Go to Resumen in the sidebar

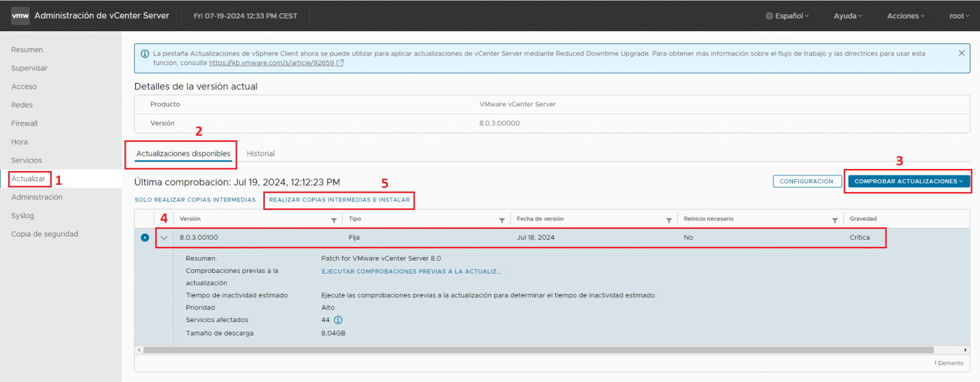(28, 50)
